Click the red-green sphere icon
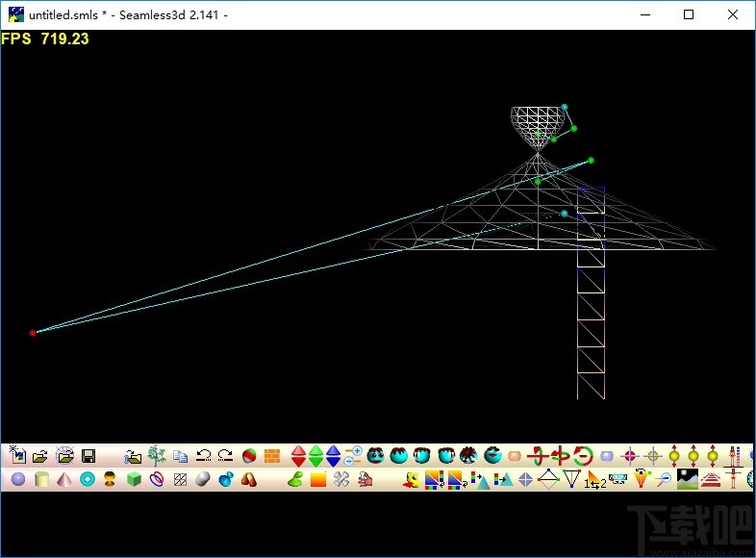 [x=249, y=456]
